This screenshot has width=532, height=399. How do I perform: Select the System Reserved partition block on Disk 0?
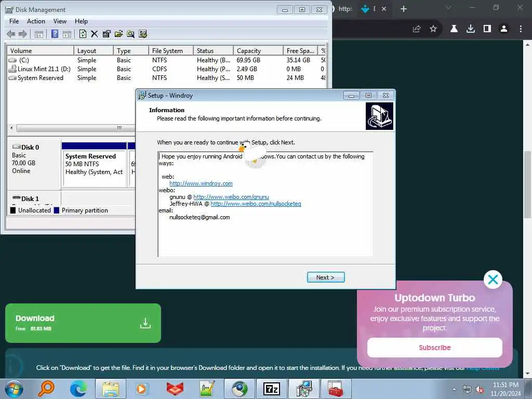click(94, 165)
